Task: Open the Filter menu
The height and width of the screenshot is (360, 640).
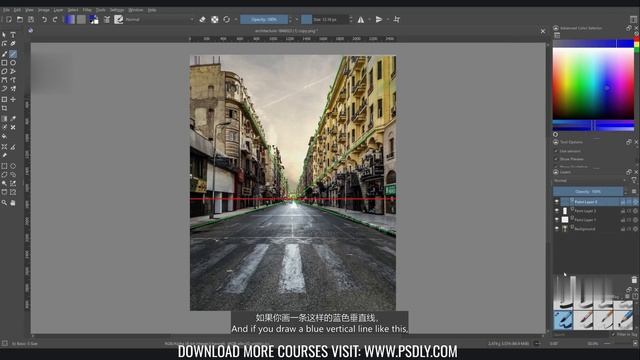Action: click(87, 10)
